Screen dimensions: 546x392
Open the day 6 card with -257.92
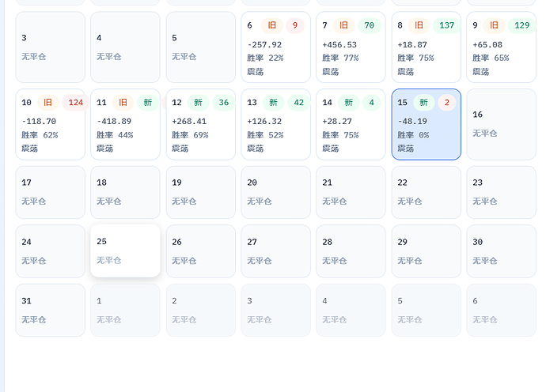276,47
